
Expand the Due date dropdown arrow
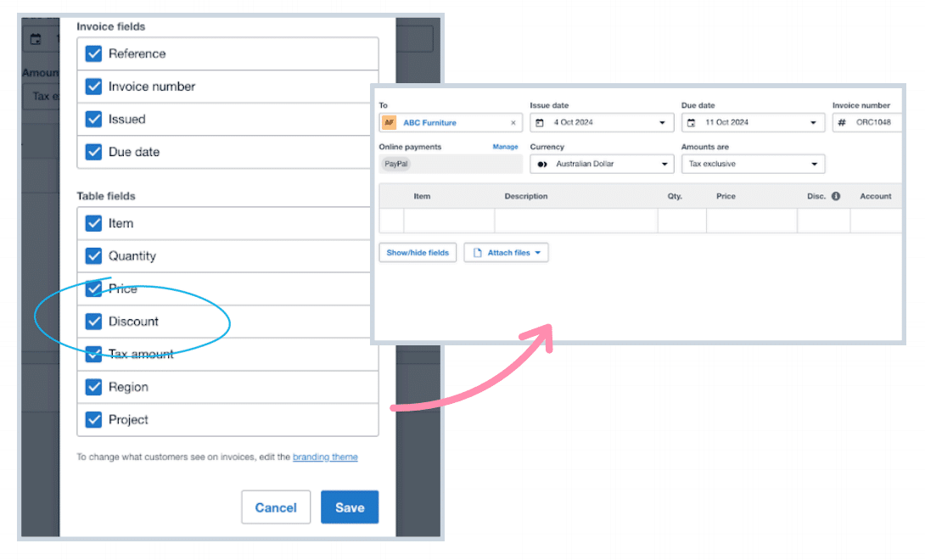click(x=814, y=123)
